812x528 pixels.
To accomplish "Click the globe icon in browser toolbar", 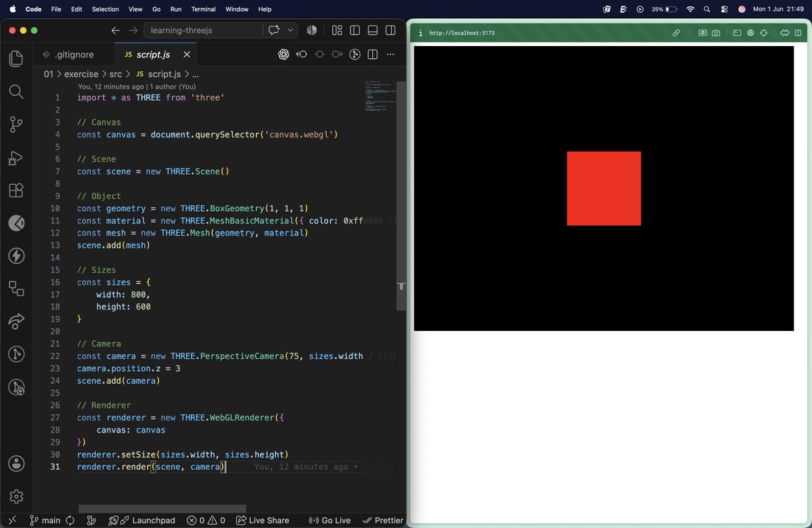I will click(750, 32).
